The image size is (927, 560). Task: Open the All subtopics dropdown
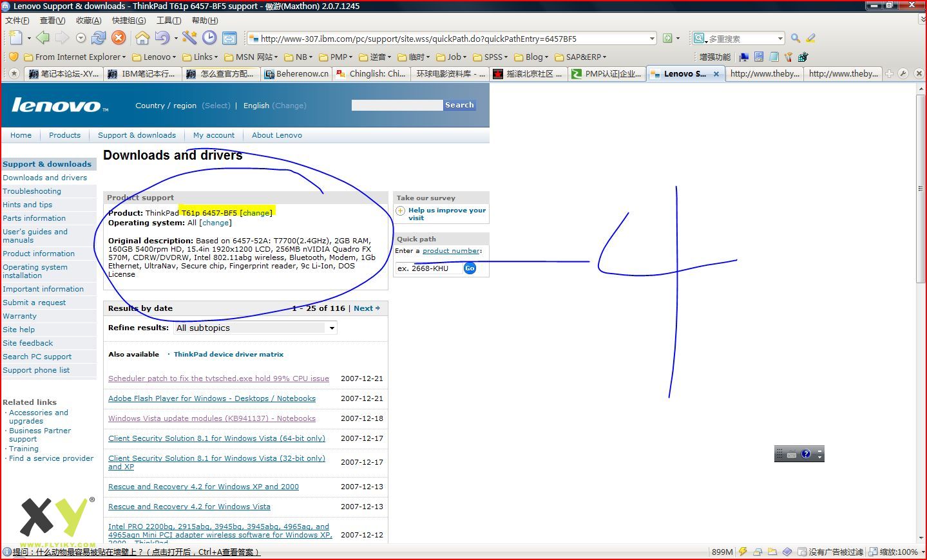click(x=256, y=328)
